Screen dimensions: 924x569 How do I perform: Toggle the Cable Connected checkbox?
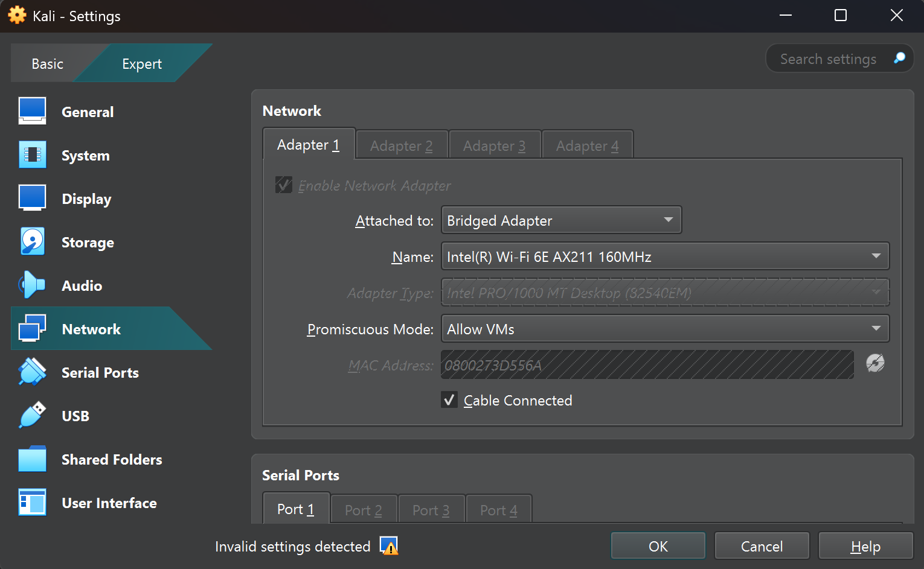coord(449,400)
